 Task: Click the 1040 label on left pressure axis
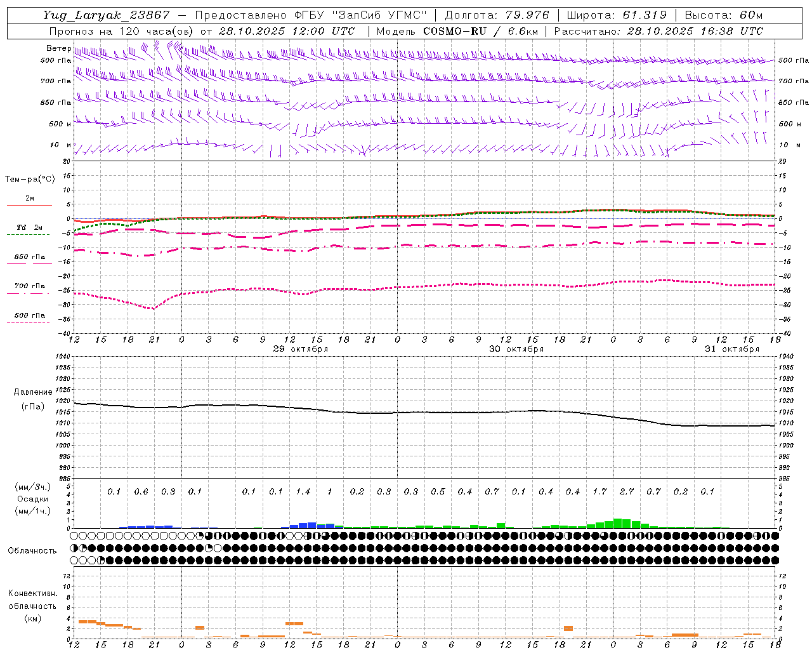[x=62, y=356]
